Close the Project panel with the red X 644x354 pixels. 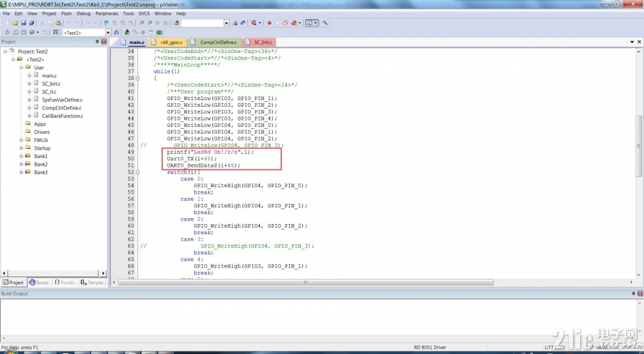click(104, 42)
